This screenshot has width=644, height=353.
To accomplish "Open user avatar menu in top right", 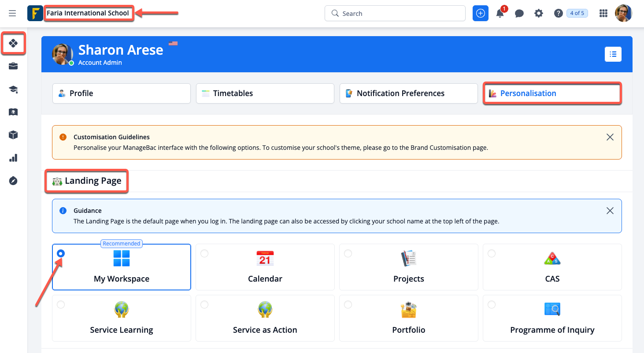I will click(623, 13).
